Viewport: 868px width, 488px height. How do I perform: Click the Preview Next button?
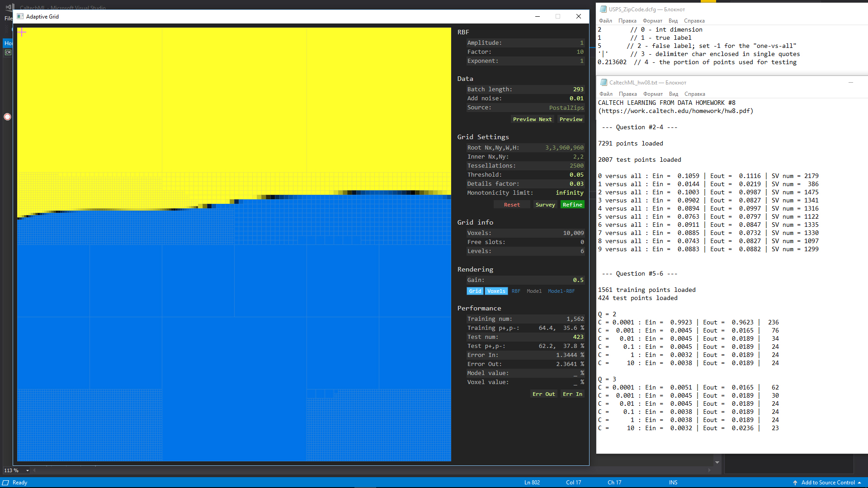click(532, 119)
